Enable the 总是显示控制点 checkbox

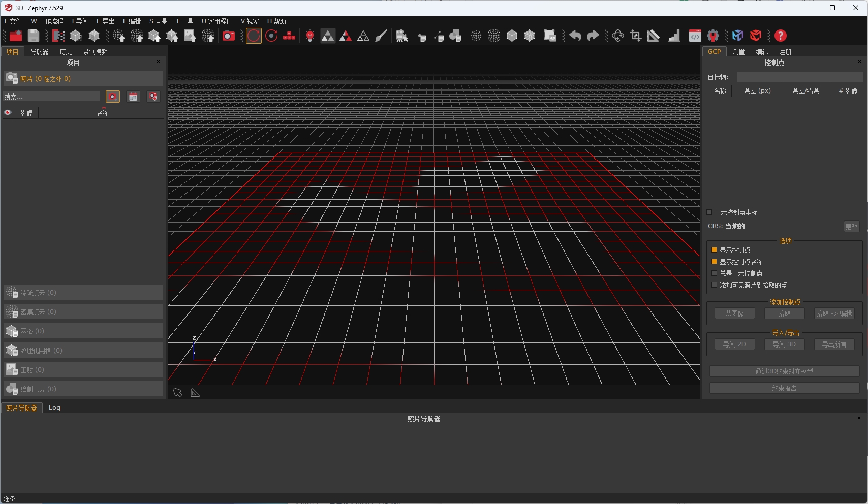(x=715, y=273)
